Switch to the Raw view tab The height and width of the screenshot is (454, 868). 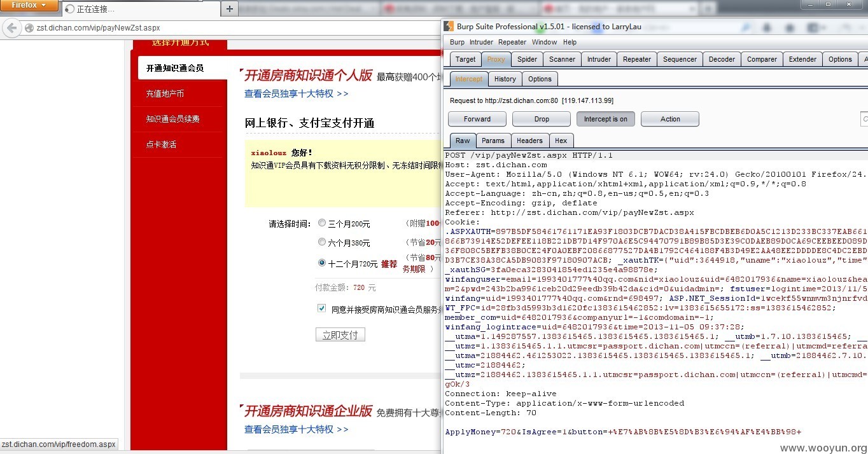tap(463, 141)
